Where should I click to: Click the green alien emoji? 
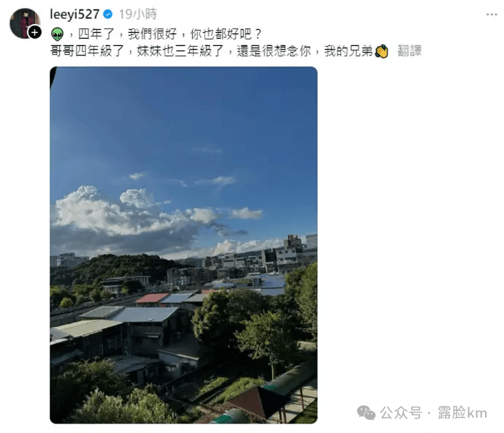coord(58,34)
